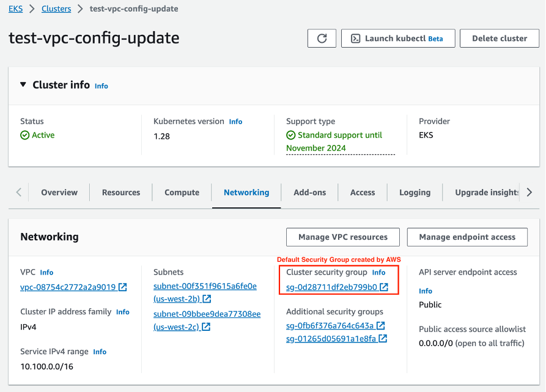Open the Clusters breadcrumb link
The height and width of the screenshot is (392, 546).
pos(56,9)
